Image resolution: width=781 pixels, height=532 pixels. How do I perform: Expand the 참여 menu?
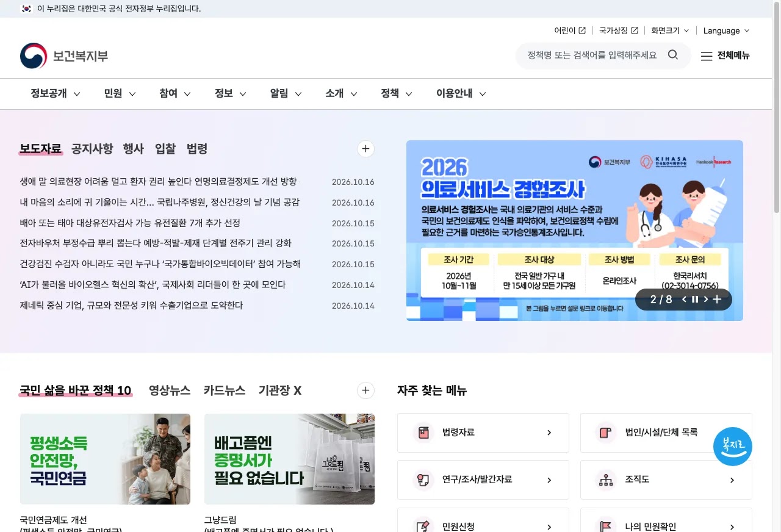coord(175,93)
